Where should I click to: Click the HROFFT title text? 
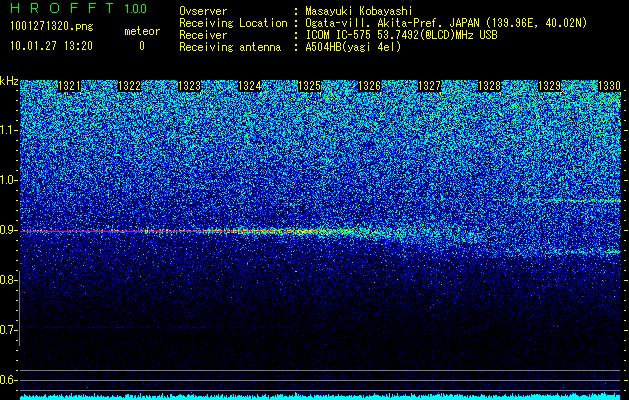pyautogui.click(x=62, y=8)
